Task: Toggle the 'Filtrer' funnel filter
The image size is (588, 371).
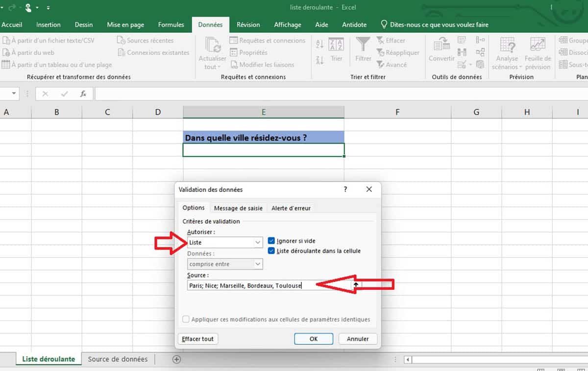Action: pyautogui.click(x=363, y=50)
